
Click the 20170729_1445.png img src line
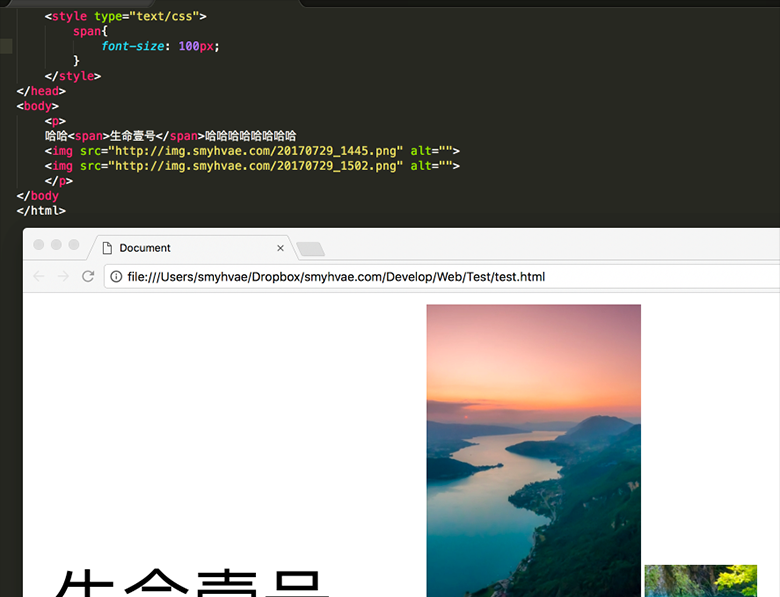click(252, 151)
